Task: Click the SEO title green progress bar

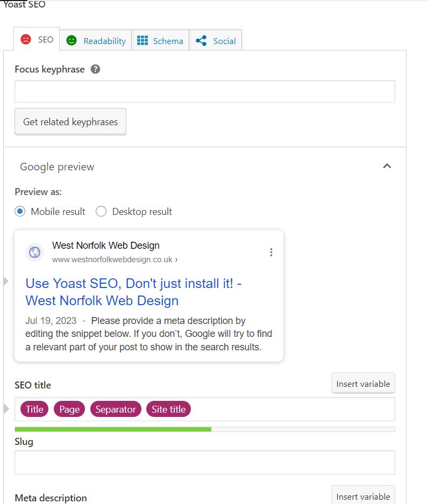Action: point(113,429)
